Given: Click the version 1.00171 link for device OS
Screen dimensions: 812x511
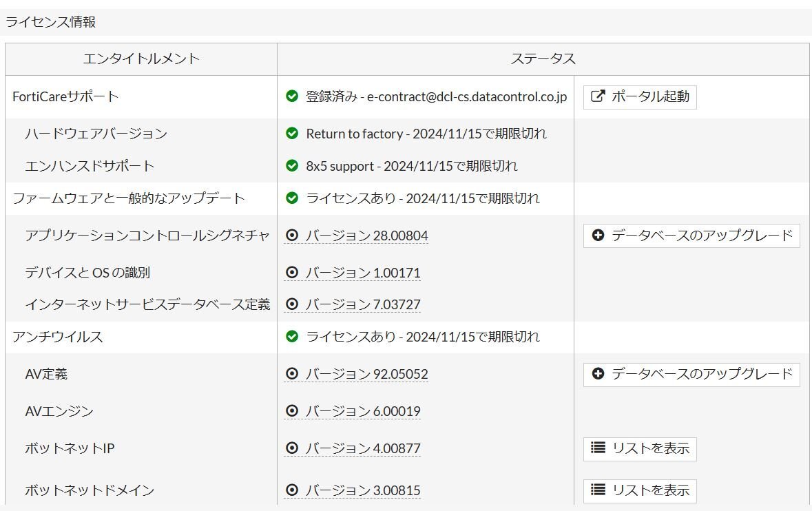Looking at the screenshot, I should click(x=362, y=273).
